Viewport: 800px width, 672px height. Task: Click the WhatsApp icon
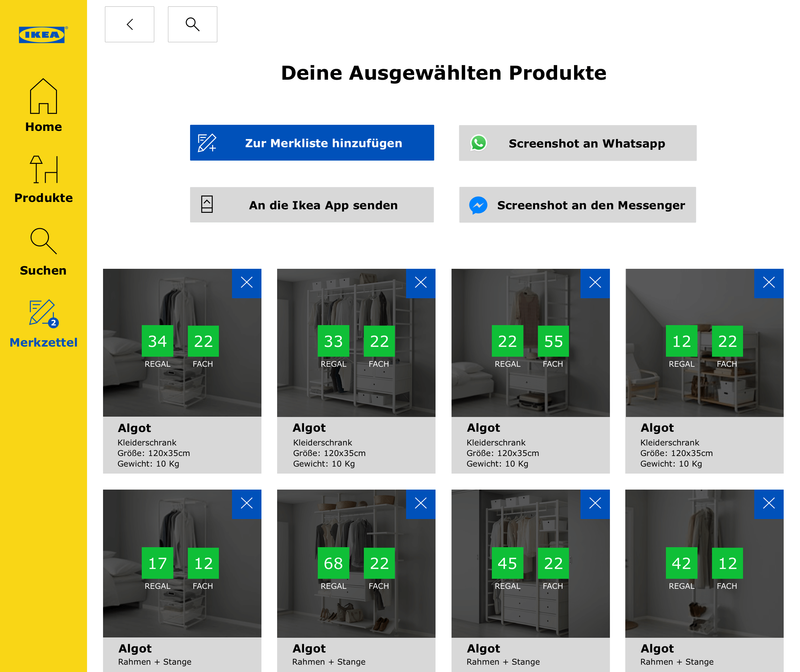(478, 143)
